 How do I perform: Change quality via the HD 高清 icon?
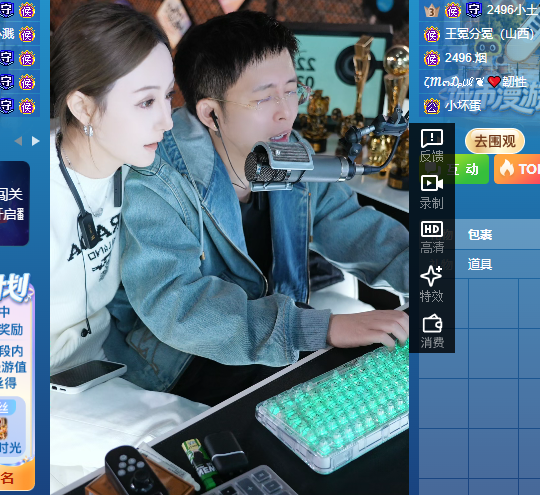click(x=432, y=237)
